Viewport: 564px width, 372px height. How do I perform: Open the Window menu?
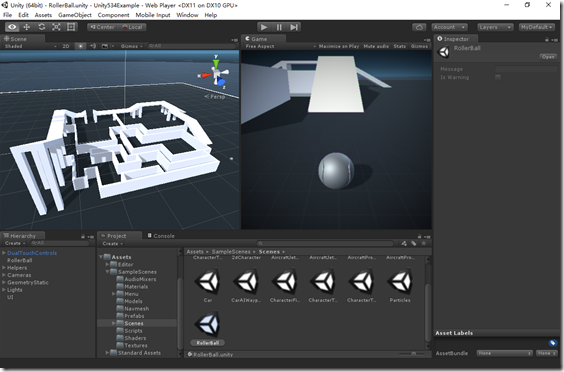click(187, 15)
